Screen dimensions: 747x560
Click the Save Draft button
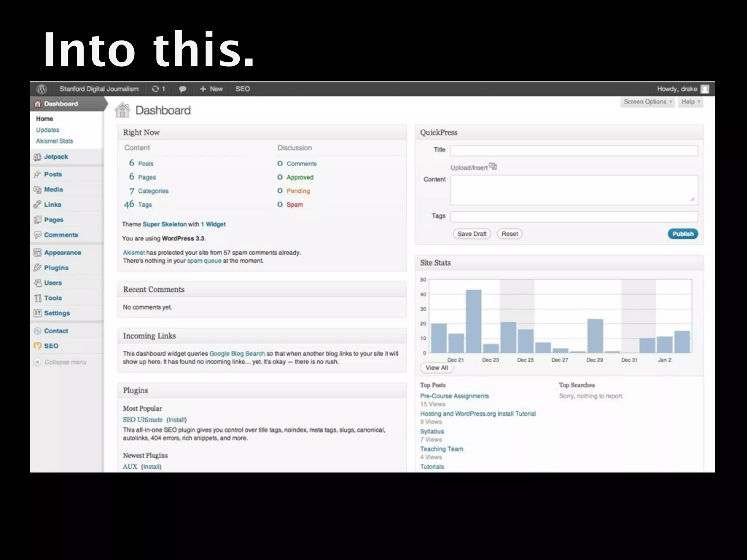click(x=472, y=234)
